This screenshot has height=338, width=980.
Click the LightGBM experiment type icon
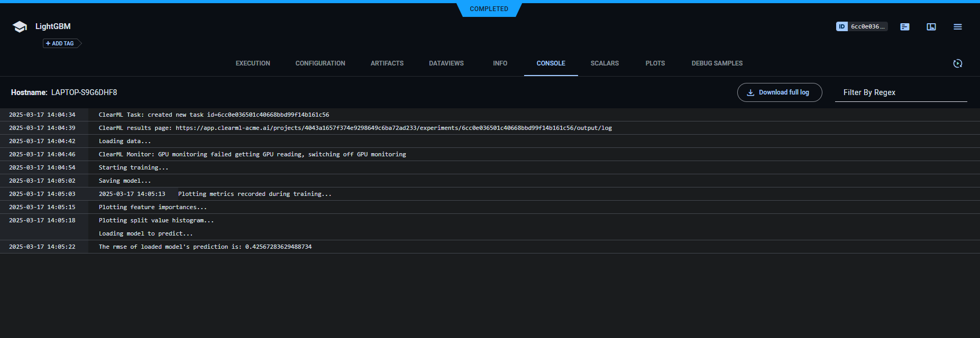click(20, 27)
